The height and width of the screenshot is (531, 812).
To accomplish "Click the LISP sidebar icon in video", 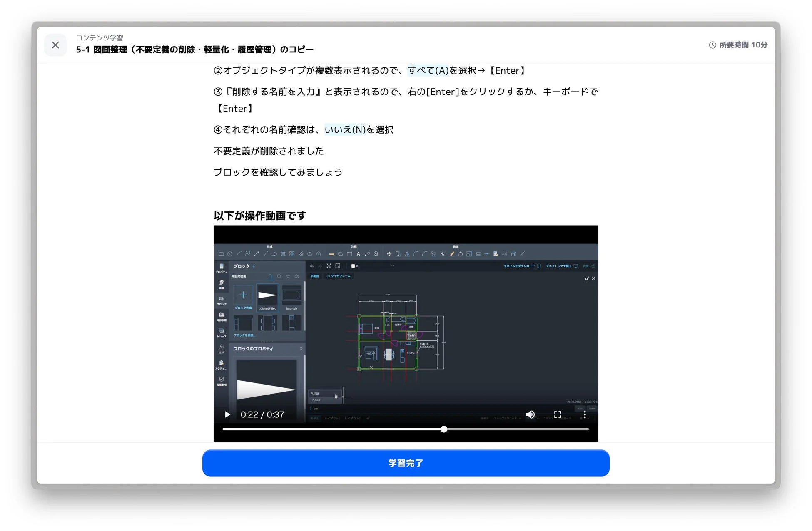I will click(222, 349).
